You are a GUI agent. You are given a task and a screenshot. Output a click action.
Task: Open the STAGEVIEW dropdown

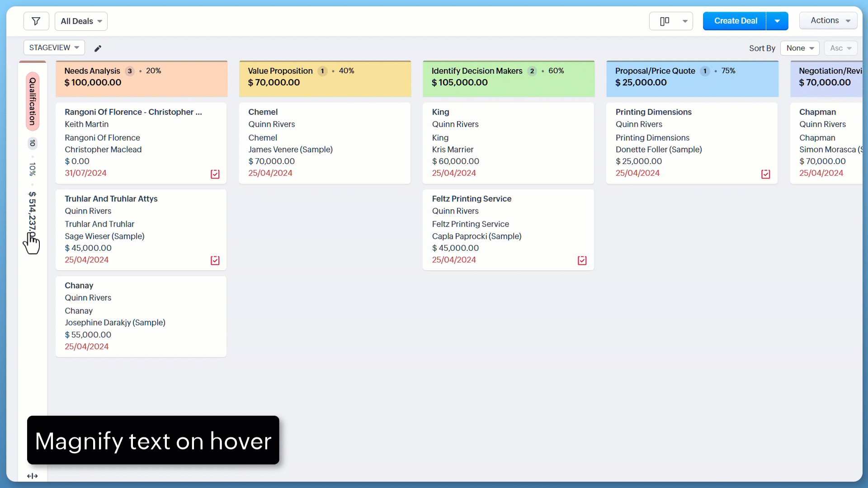[x=54, y=47]
